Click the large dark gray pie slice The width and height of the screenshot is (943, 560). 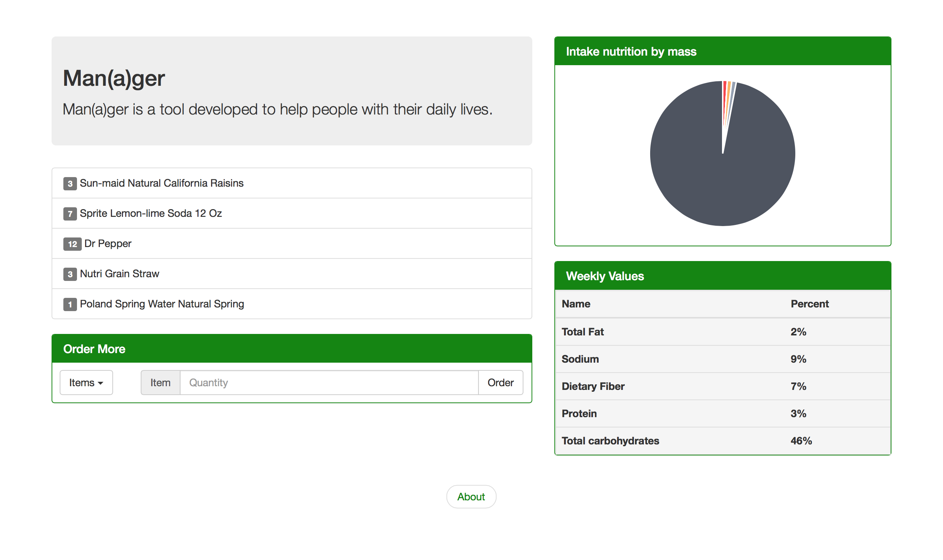pyautogui.click(x=722, y=181)
